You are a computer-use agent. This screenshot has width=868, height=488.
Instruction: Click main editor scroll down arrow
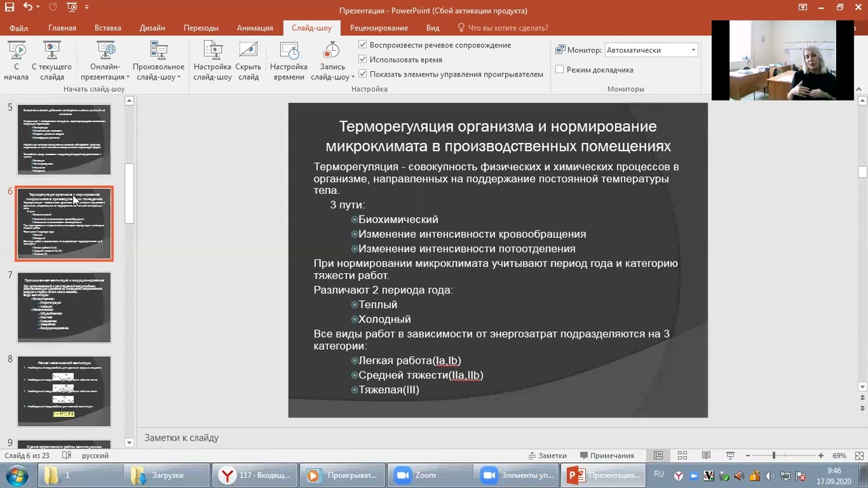pyautogui.click(x=863, y=387)
